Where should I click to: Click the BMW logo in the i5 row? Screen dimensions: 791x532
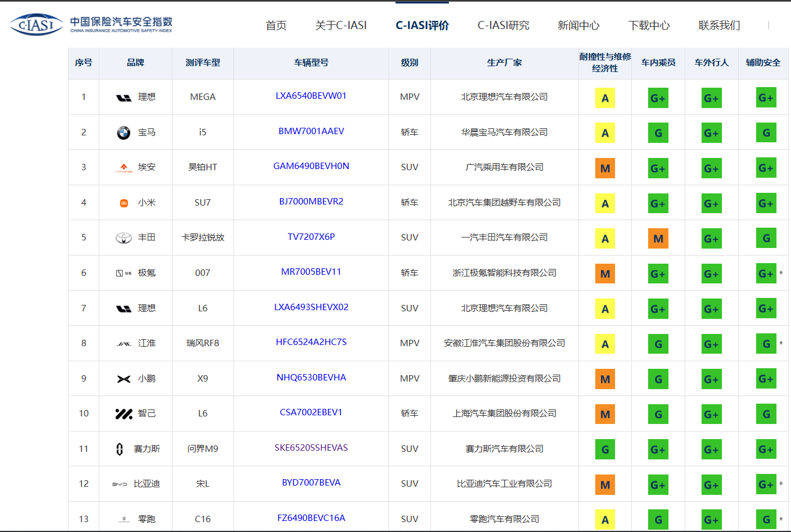(124, 133)
